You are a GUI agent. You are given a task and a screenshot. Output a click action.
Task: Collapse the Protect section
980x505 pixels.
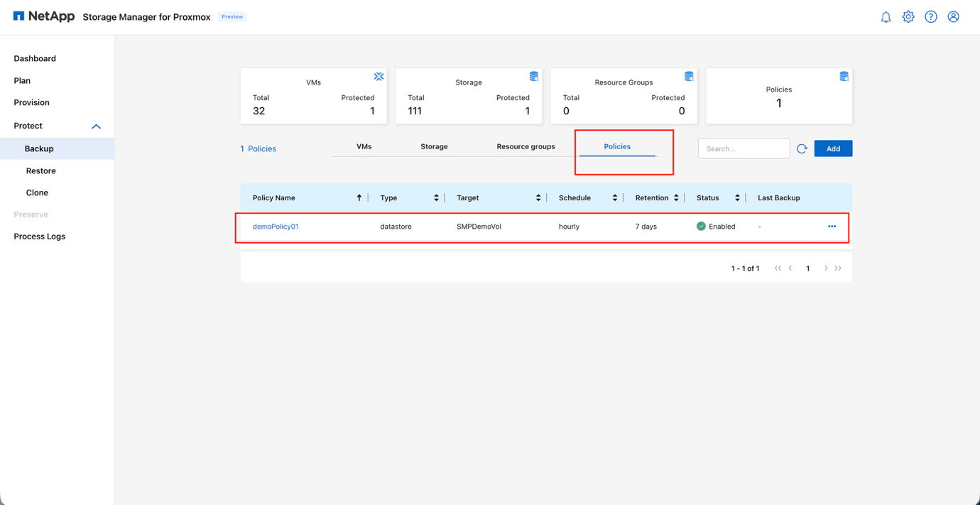[96, 126]
